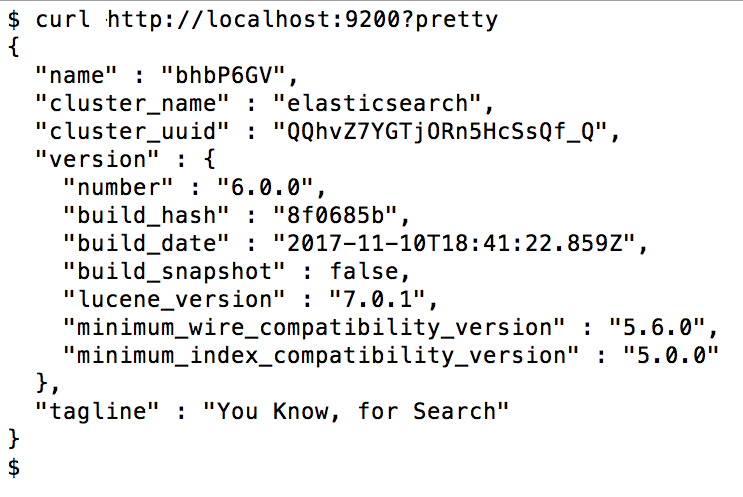Click the index compatibility value 5.0.0
Viewport: 743px width, 497px height.
point(671,355)
